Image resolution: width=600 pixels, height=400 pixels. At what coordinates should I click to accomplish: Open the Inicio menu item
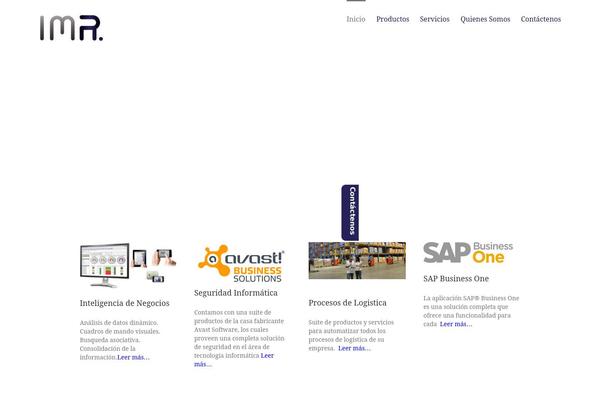point(356,19)
